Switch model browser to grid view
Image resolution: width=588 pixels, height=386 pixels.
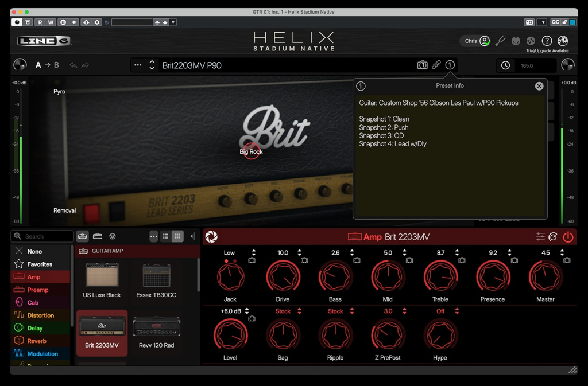coord(177,236)
